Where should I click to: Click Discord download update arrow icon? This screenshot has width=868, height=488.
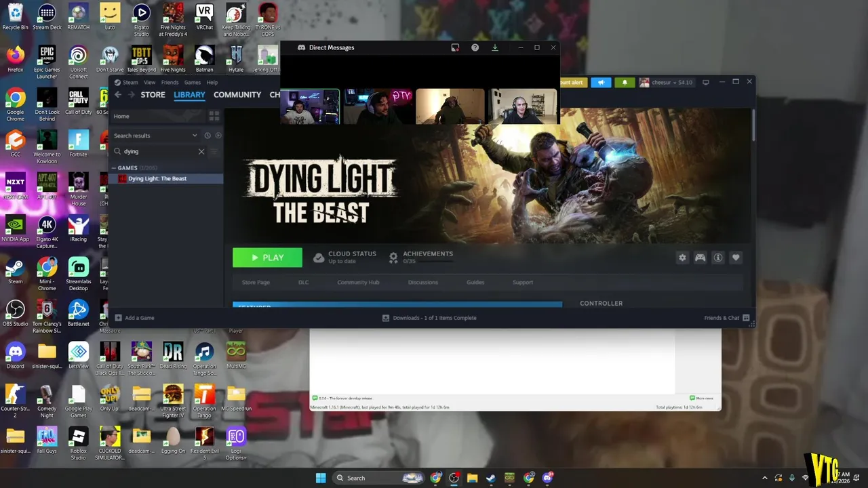[x=495, y=47]
